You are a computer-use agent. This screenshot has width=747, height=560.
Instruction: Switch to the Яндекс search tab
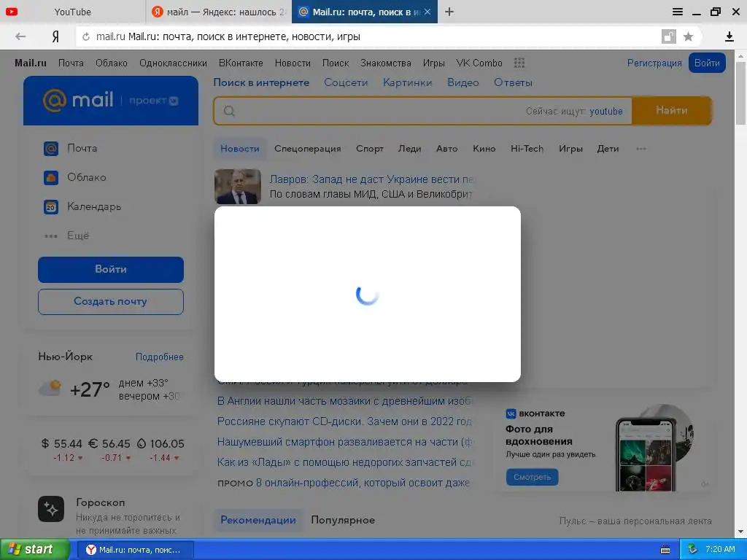(x=219, y=12)
